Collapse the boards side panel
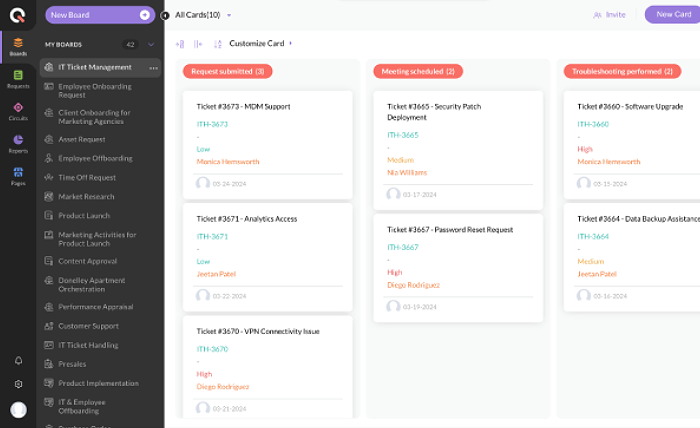The height and width of the screenshot is (428, 700). pyautogui.click(x=165, y=15)
